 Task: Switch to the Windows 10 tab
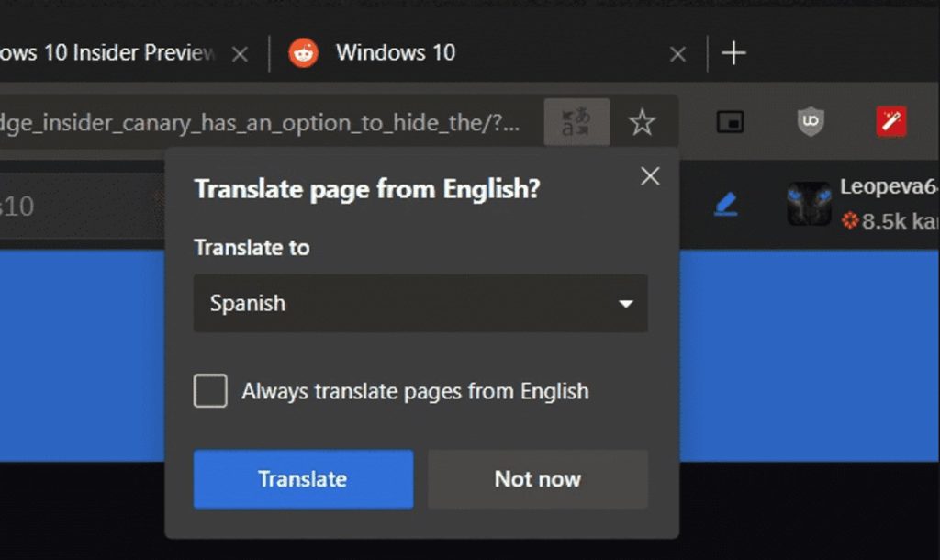[395, 53]
